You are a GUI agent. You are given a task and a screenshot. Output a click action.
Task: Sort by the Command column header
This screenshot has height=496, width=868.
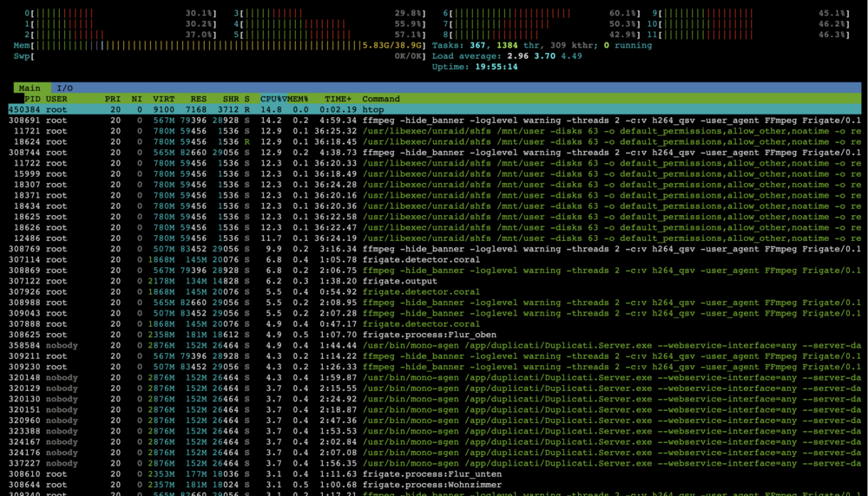tap(381, 99)
